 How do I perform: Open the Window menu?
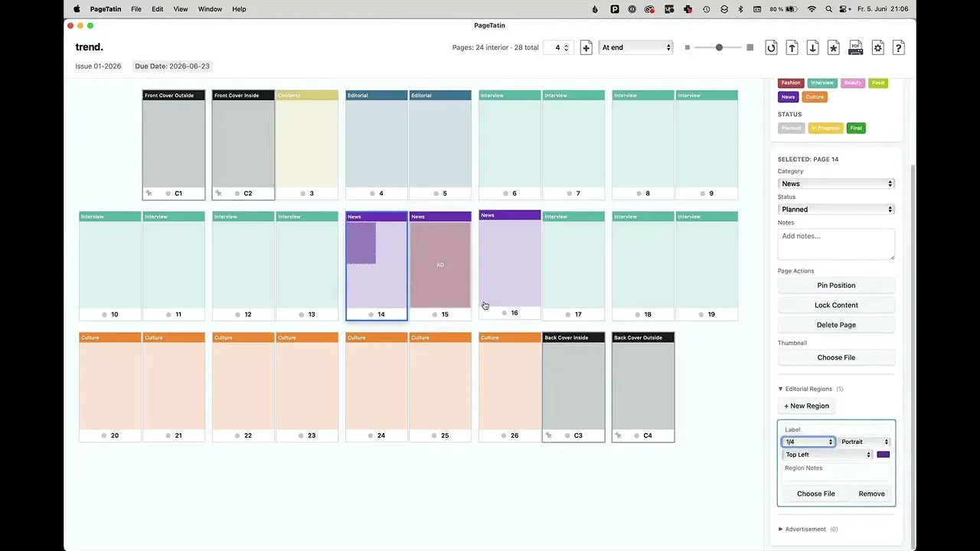pyautogui.click(x=210, y=9)
